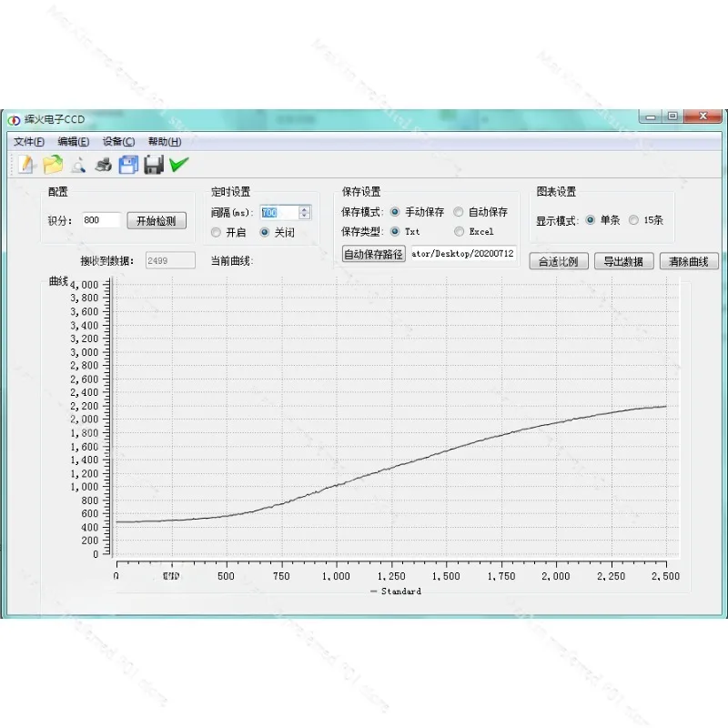Open file with the yellow folder icon

pyautogui.click(x=53, y=165)
